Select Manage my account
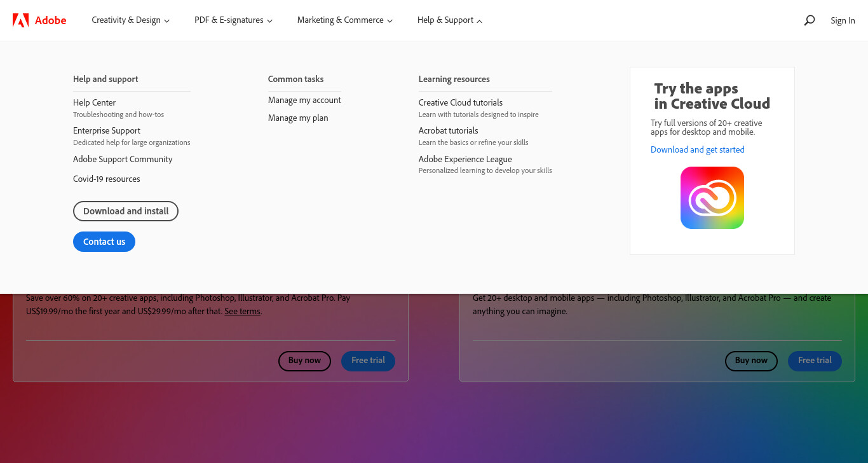868x463 pixels. click(304, 100)
